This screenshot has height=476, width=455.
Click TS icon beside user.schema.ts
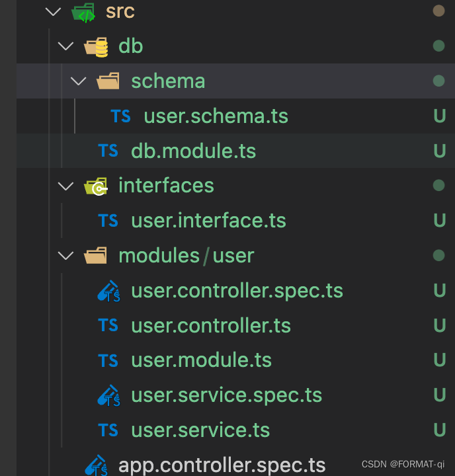(x=120, y=116)
